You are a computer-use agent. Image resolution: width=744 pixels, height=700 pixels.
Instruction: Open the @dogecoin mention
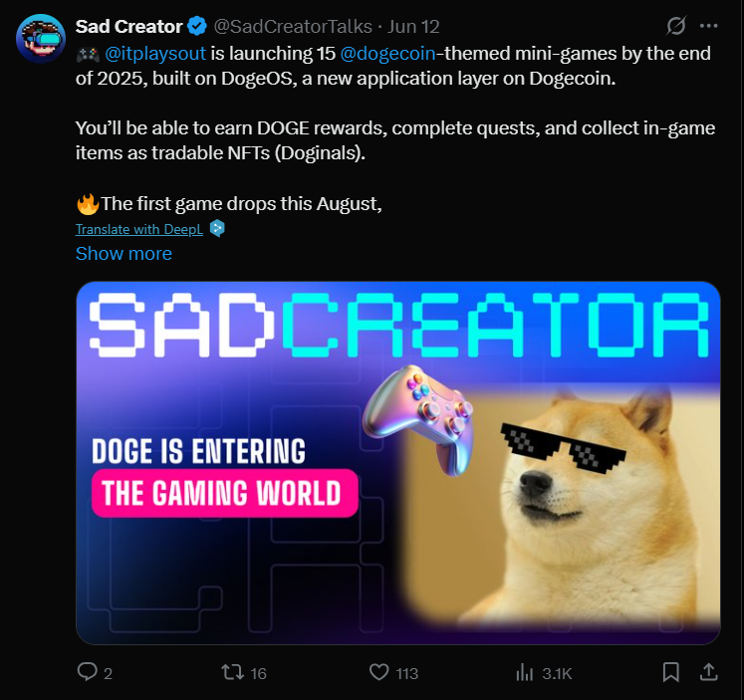click(387, 53)
